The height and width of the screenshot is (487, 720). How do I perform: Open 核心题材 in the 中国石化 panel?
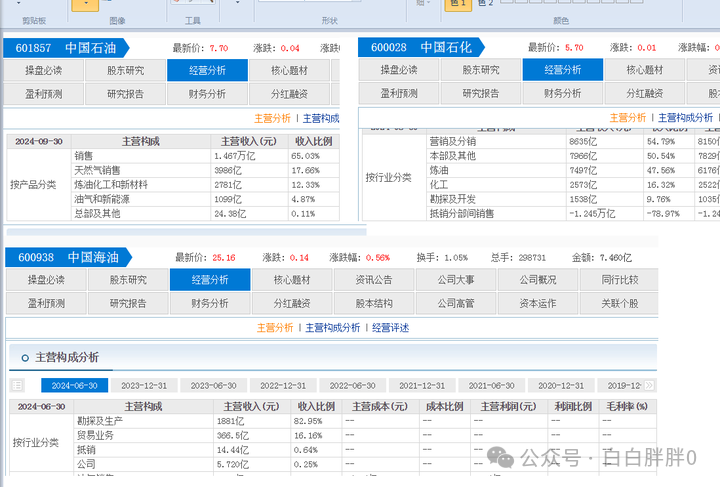click(645, 70)
